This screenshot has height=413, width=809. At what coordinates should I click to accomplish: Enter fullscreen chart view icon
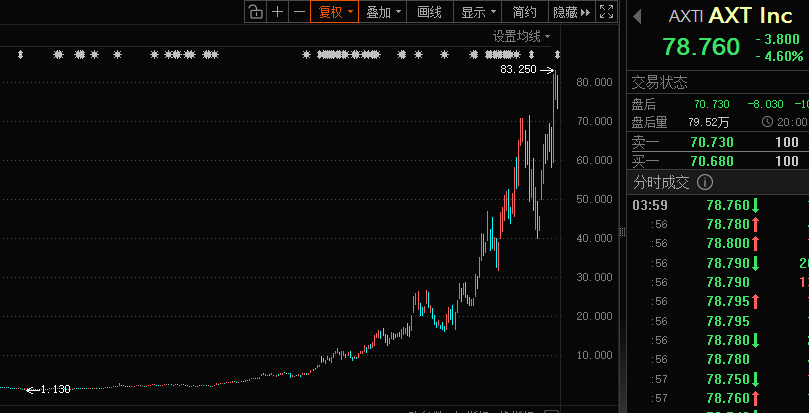coord(606,12)
